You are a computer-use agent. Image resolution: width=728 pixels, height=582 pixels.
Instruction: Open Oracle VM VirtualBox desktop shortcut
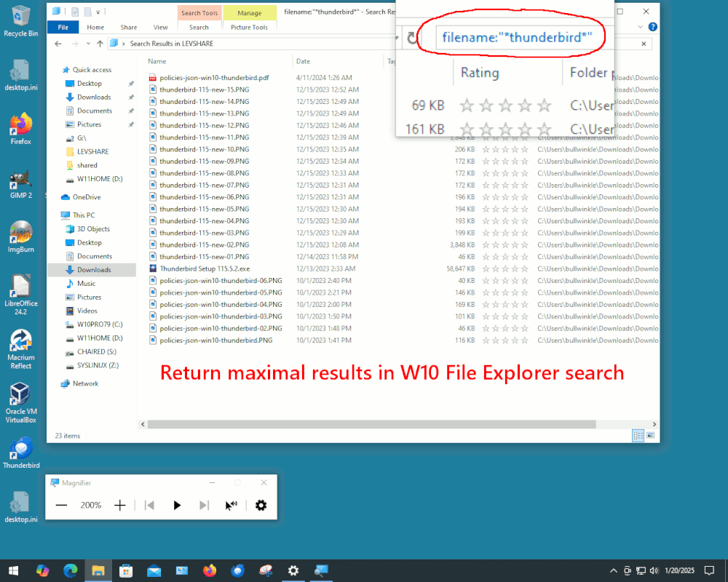pos(20,402)
